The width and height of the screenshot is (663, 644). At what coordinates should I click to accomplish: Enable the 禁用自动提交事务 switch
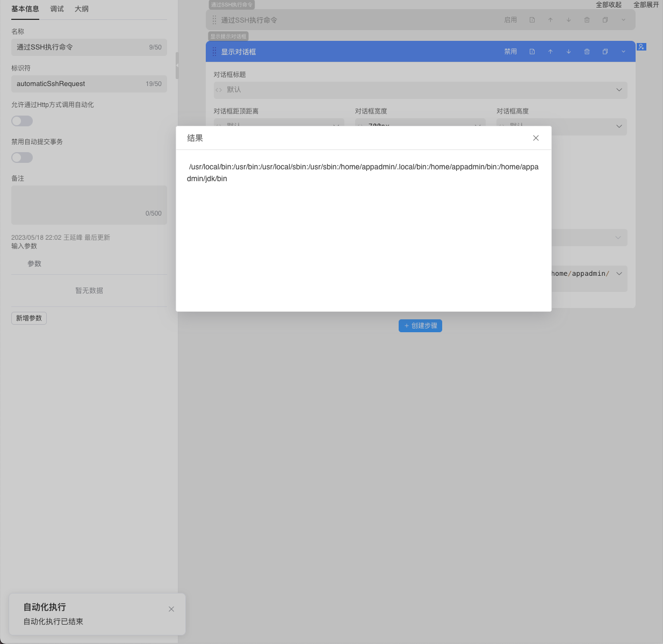click(x=22, y=158)
